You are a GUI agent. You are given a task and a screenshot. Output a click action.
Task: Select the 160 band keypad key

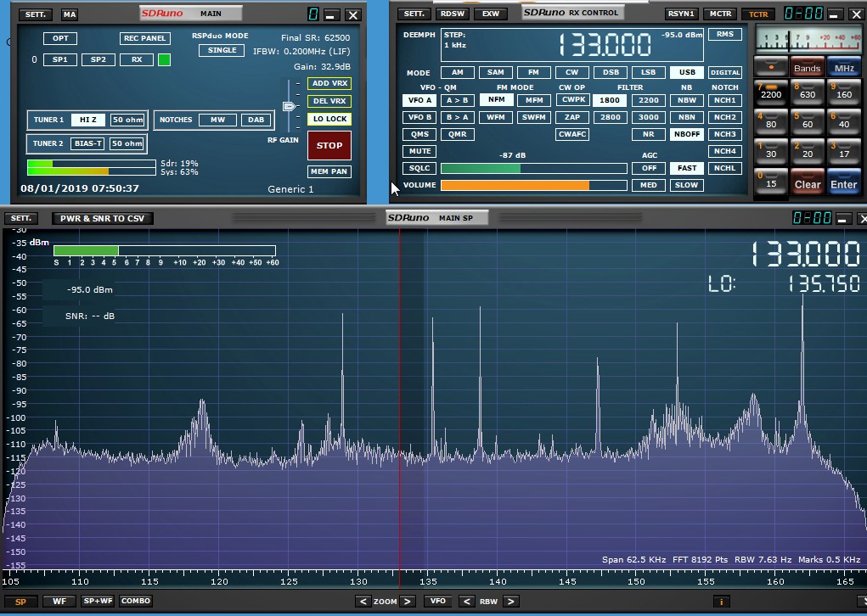(844, 92)
